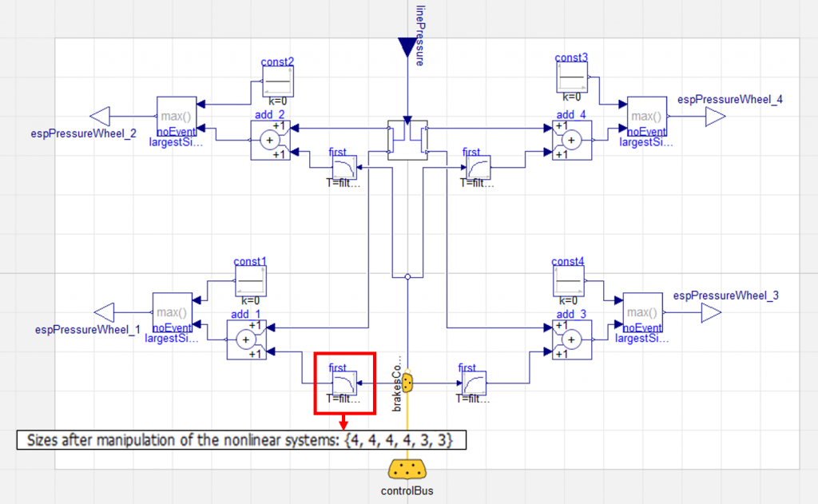
Task: Click the espPressureWheel_1 output triangle
Action: [104, 312]
